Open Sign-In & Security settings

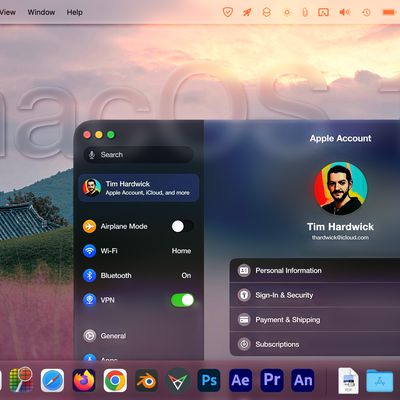click(315, 295)
